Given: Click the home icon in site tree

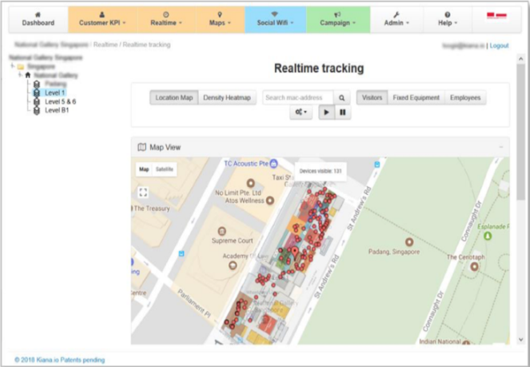Looking at the screenshot, I should (x=28, y=75).
